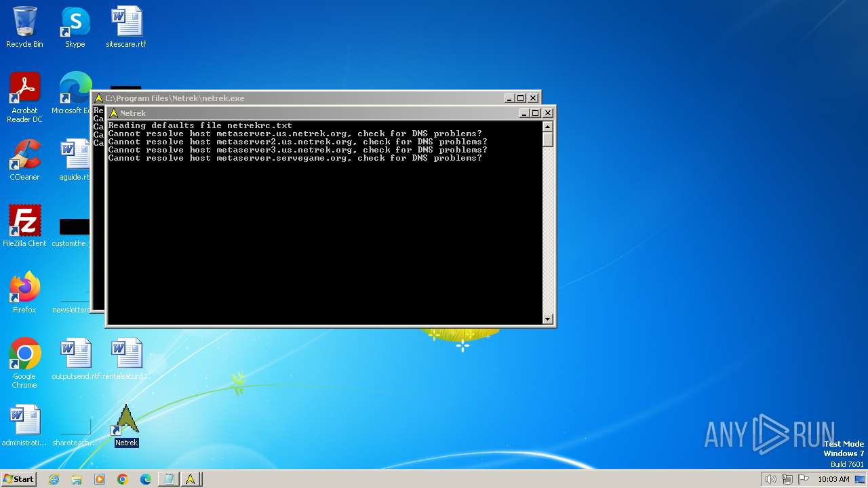This screenshot has width=868, height=488.
Task: Click the 'Reading defaults file netrekrc.txt' line
Action: tap(200, 125)
